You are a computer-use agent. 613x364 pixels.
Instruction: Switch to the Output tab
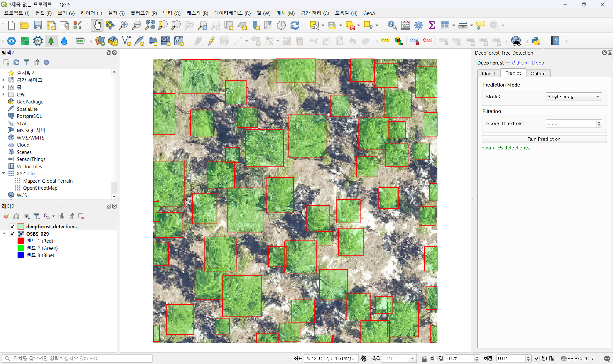(x=538, y=73)
